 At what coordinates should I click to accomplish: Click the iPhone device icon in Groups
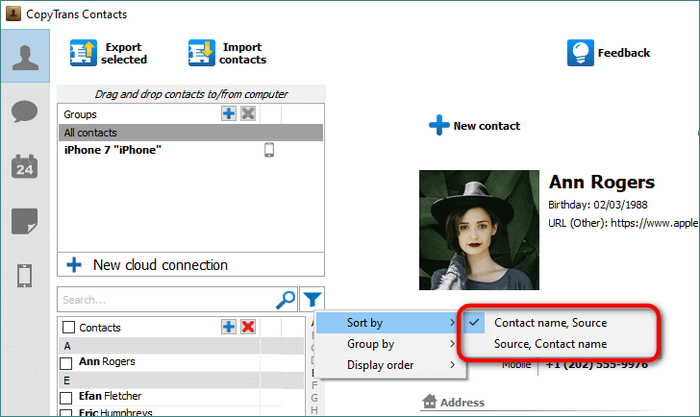[x=269, y=150]
